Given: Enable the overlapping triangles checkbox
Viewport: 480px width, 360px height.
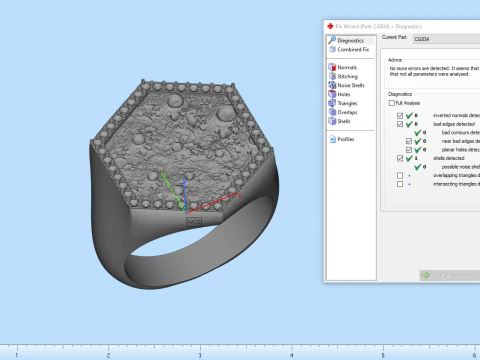Looking at the screenshot, I should 400,175.
